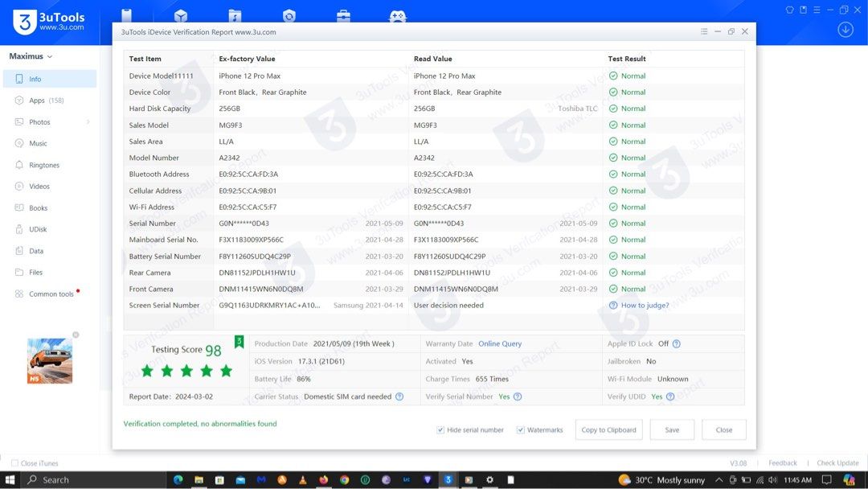The image size is (868, 489).
Task: Toggle the Watermarks checkbox
Action: [520, 429]
